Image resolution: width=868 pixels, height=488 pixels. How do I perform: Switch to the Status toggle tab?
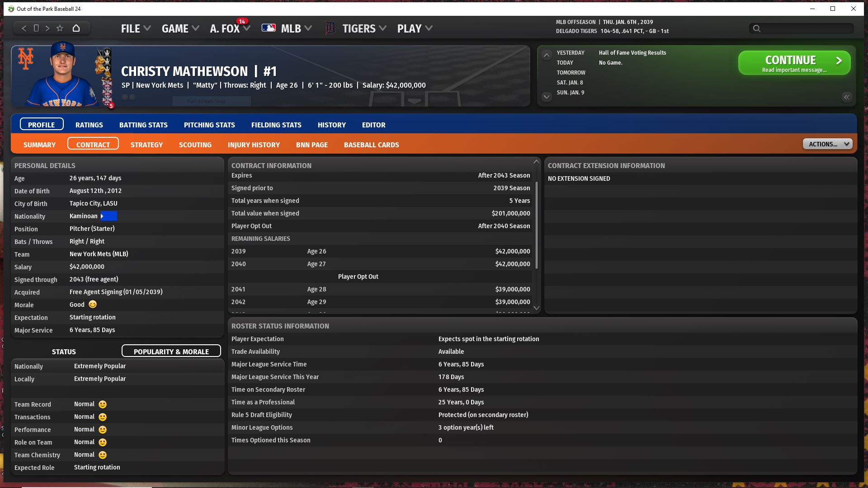pyautogui.click(x=64, y=352)
